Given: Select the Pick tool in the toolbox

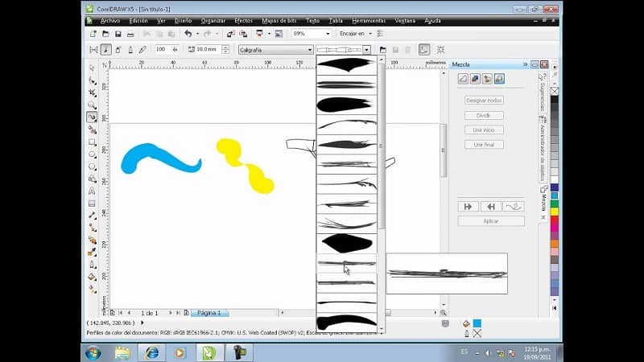Looking at the screenshot, I should pyautogui.click(x=92, y=68).
